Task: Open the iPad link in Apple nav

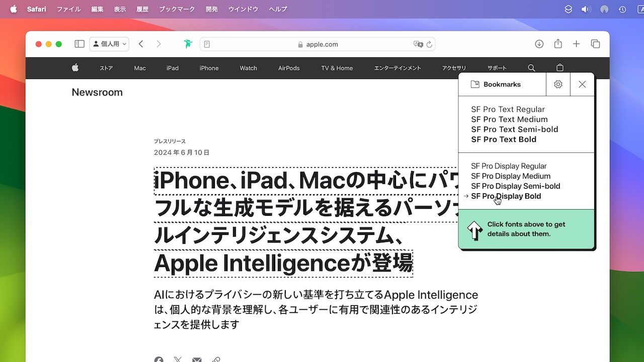Action: click(173, 68)
